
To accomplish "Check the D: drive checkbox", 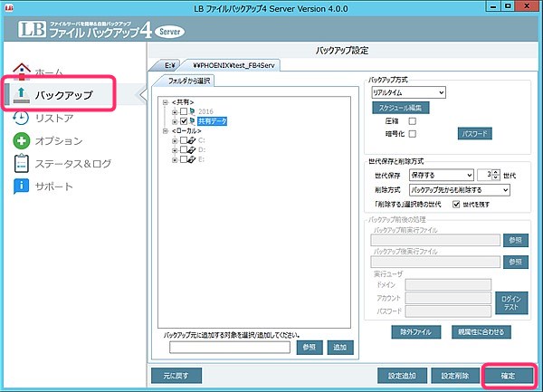I will (184, 150).
